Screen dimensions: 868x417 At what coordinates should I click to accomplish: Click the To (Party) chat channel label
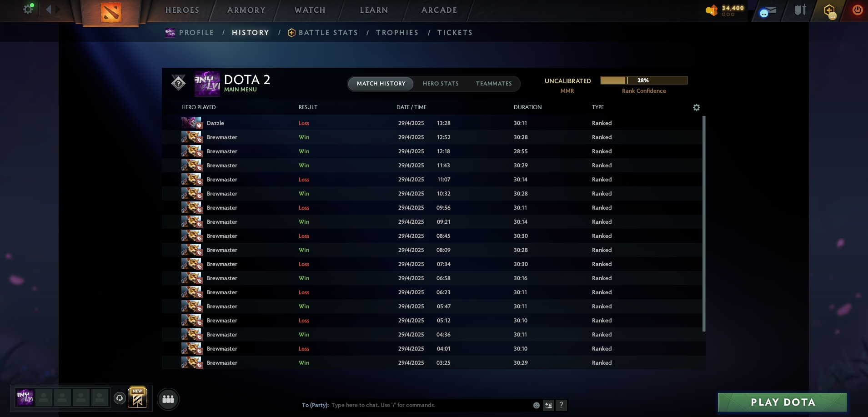click(315, 405)
